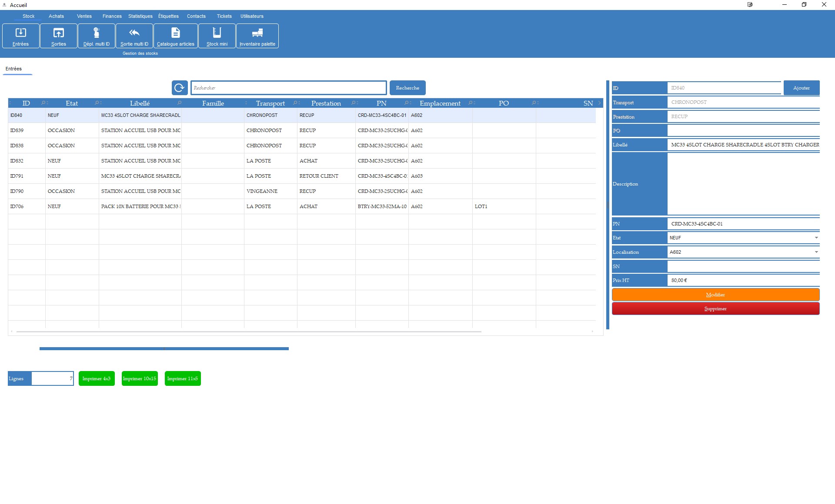Open the Sorties stock tool

59,36
